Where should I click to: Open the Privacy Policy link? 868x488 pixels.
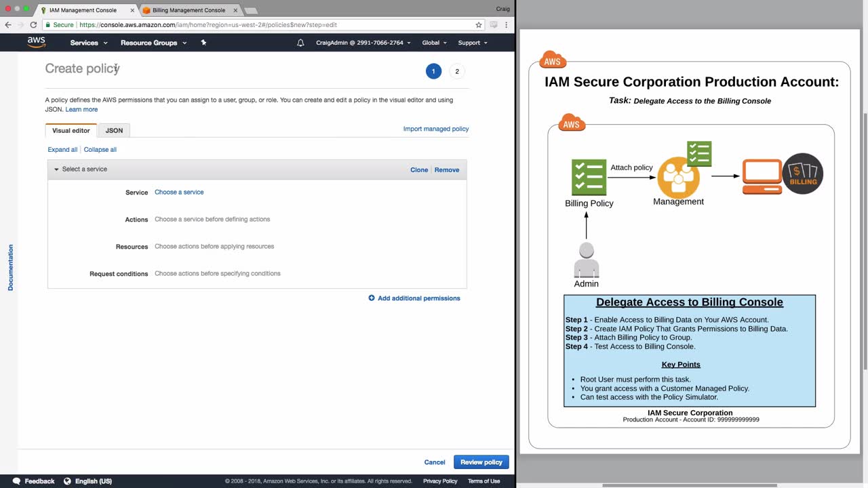click(x=440, y=481)
